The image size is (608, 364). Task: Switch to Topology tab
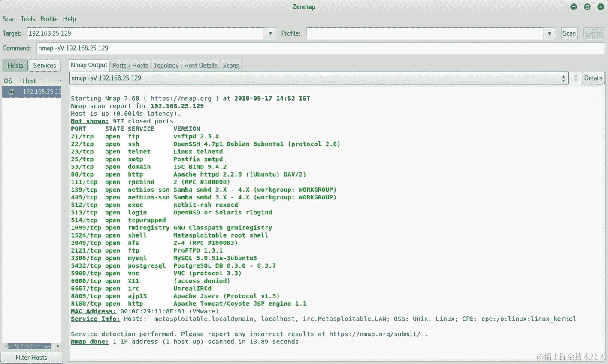coord(166,66)
